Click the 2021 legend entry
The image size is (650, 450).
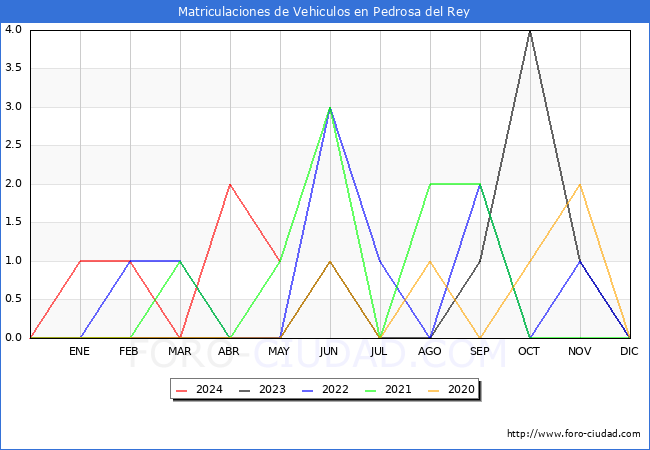pyautogui.click(x=388, y=390)
